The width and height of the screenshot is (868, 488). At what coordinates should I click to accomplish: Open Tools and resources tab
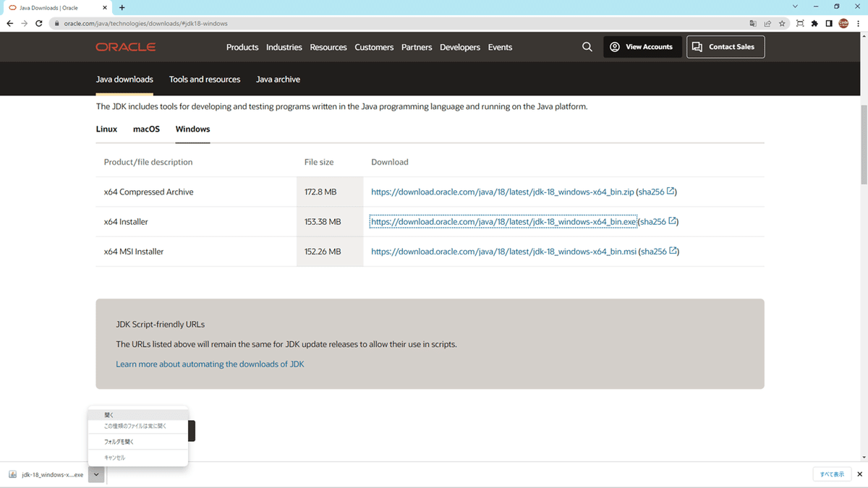[x=205, y=80]
